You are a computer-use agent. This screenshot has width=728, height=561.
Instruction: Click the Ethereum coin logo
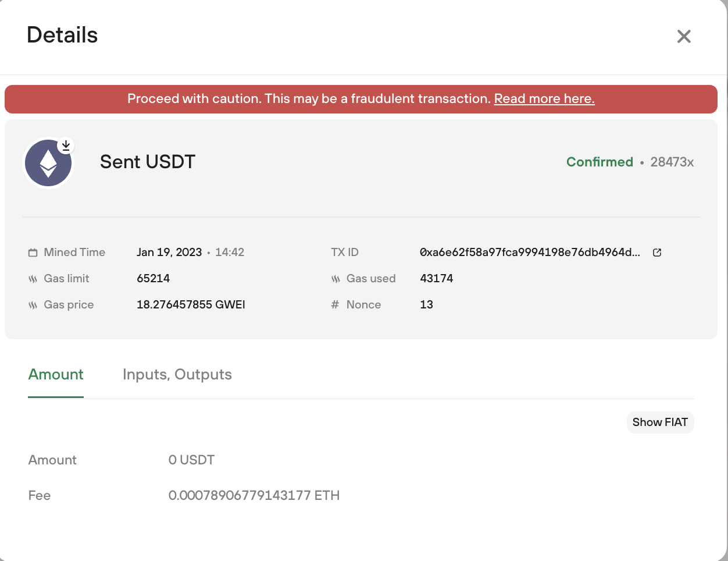[x=48, y=164]
